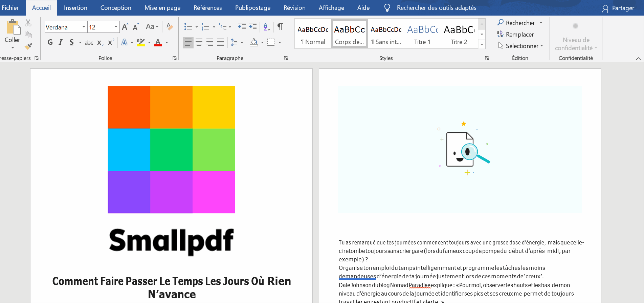The width and height of the screenshot is (644, 303).
Task: Click the document magnifier illustration image
Action: pos(460,149)
